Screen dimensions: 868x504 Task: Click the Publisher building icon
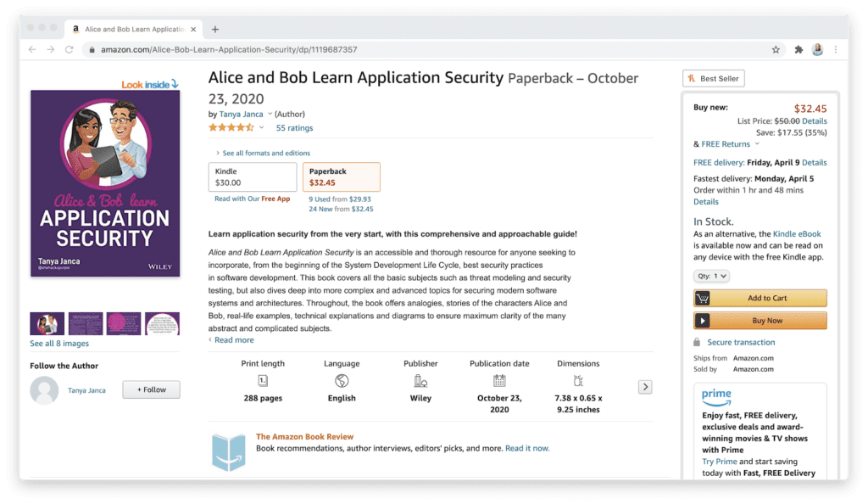click(420, 380)
